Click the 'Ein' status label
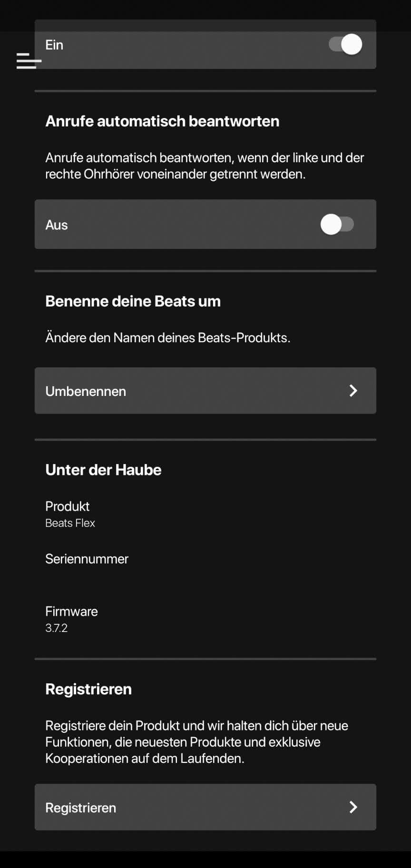Viewport: 411px width, 868px height. pos(54,45)
